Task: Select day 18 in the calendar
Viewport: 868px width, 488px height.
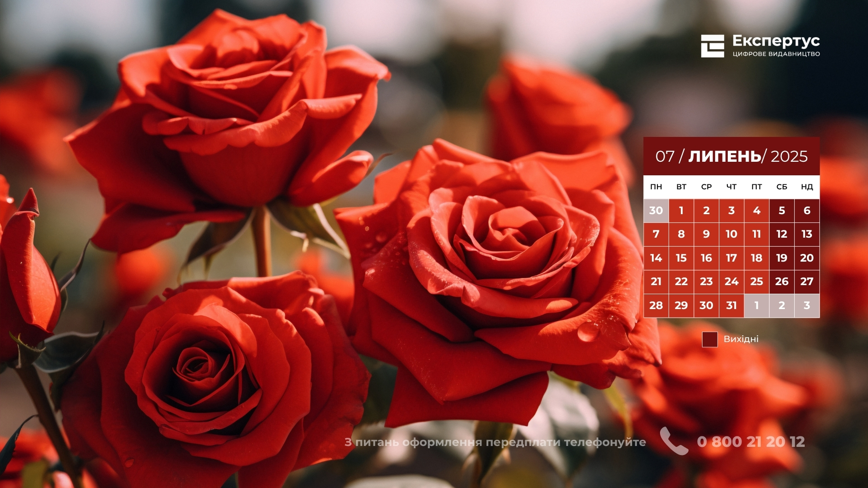Action: tap(757, 258)
